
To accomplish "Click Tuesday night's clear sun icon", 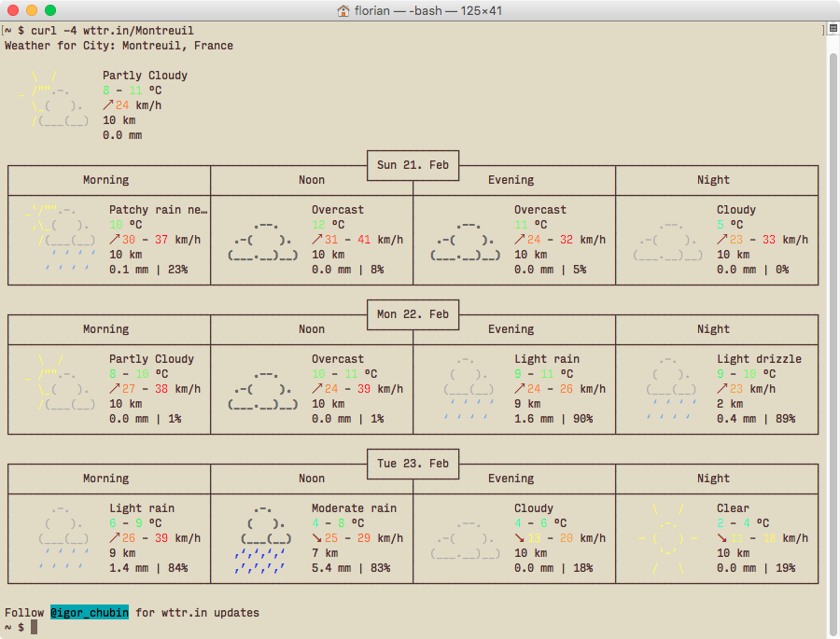I will 667,538.
